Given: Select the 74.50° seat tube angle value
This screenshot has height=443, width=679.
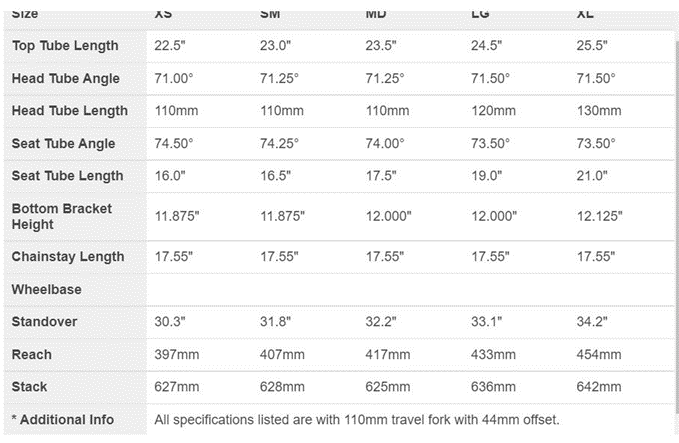Looking at the screenshot, I should [x=177, y=144].
